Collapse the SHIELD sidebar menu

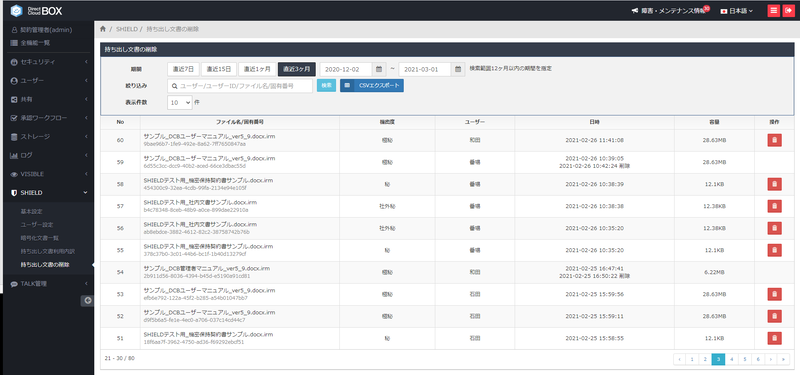[49, 193]
